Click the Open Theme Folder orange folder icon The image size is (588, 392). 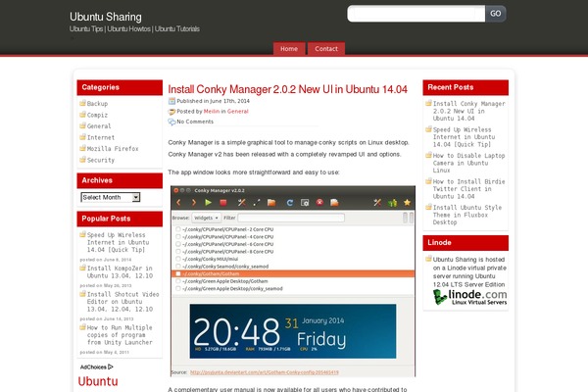click(271, 203)
